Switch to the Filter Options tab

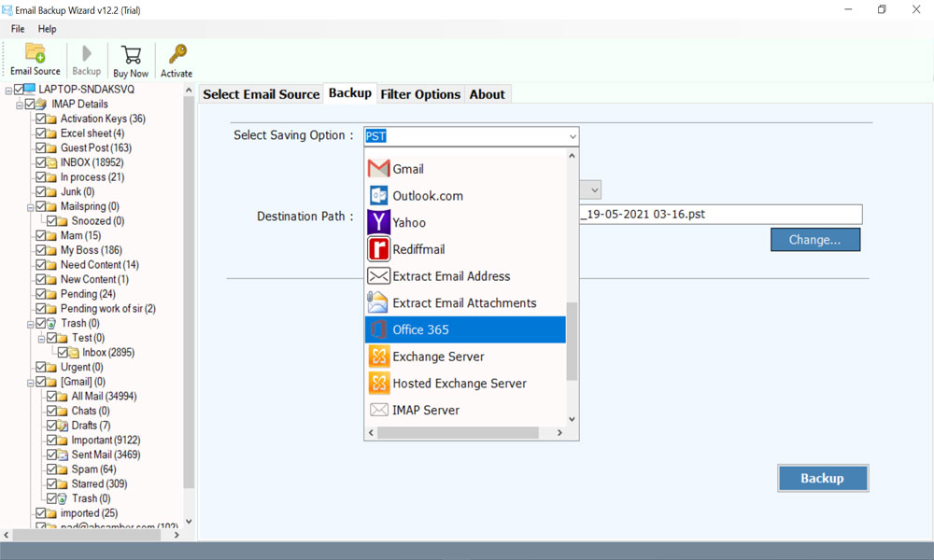click(420, 94)
